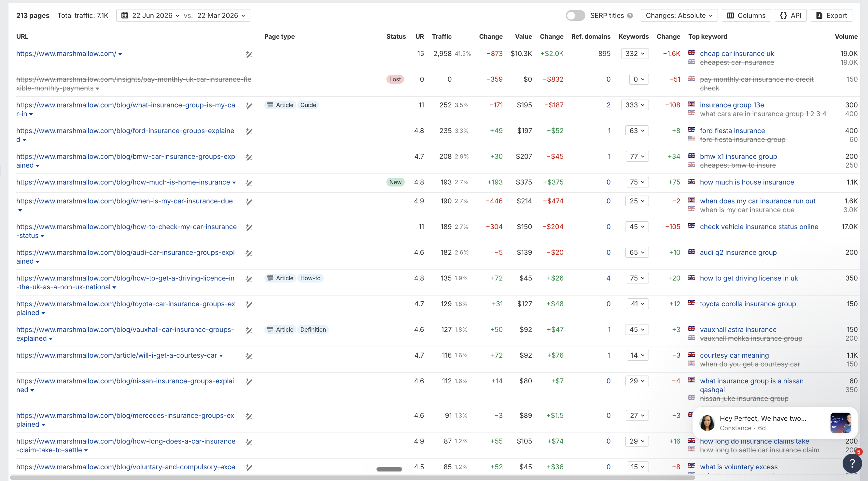Open the how much is house insurance keyword

pyautogui.click(x=747, y=182)
